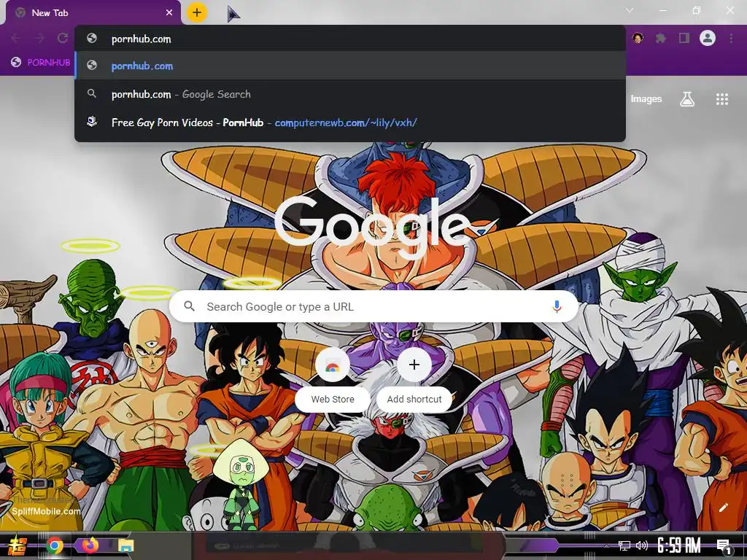This screenshot has width=747, height=560.
Task: Customize this page with the pencil icon
Action: point(723,507)
